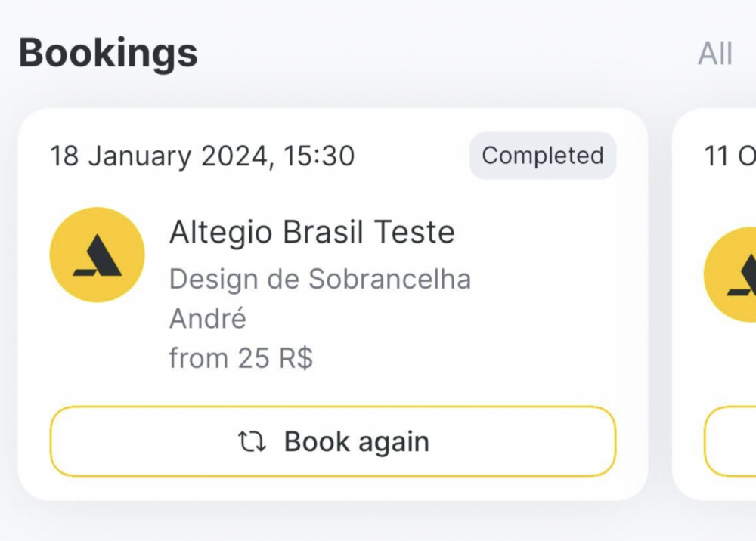The width and height of the screenshot is (756, 541).
Task: Open the All bookings link
Action: pyautogui.click(x=715, y=53)
